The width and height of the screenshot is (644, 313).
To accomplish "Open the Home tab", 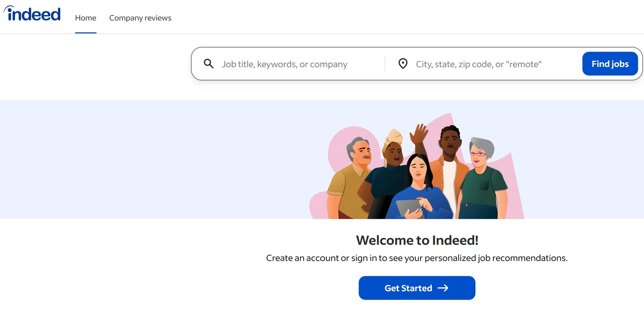I will 86,18.
